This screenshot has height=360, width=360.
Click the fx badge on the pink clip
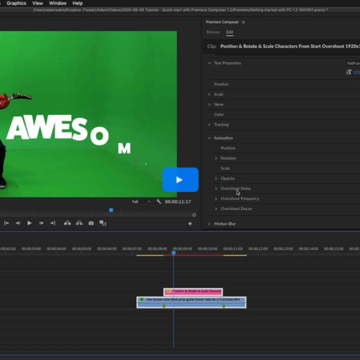(169, 291)
